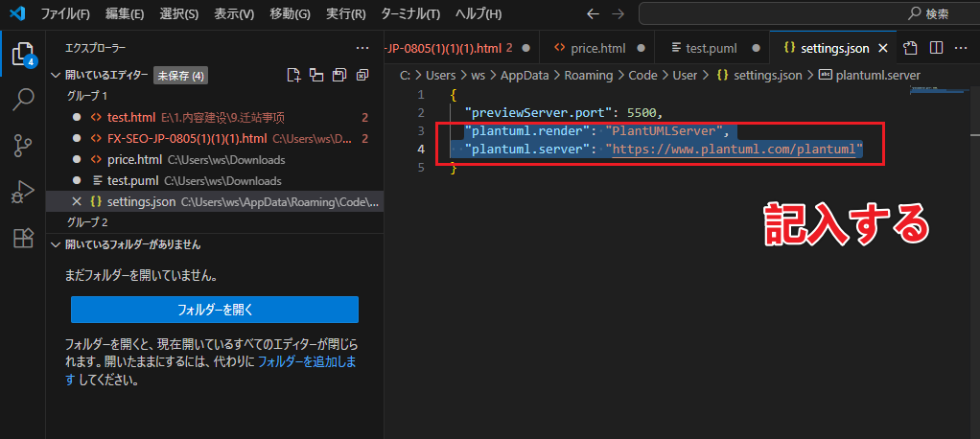Screen dimensions: 980x439
Task: Click unsaved dot on price.html tab
Action: (x=640, y=48)
